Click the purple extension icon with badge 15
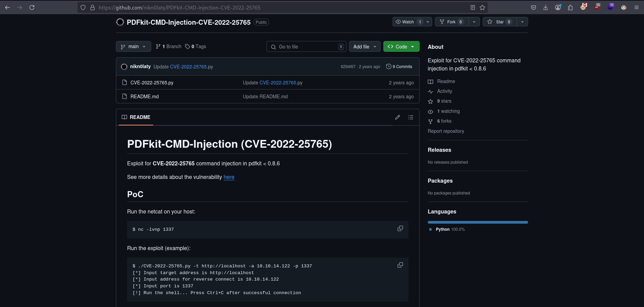 pos(610,7)
